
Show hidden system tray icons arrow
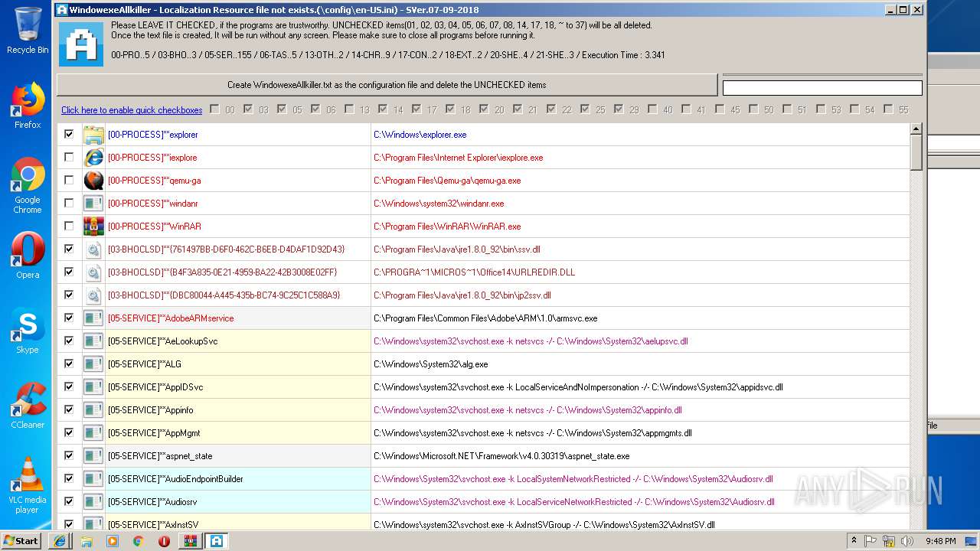click(854, 541)
